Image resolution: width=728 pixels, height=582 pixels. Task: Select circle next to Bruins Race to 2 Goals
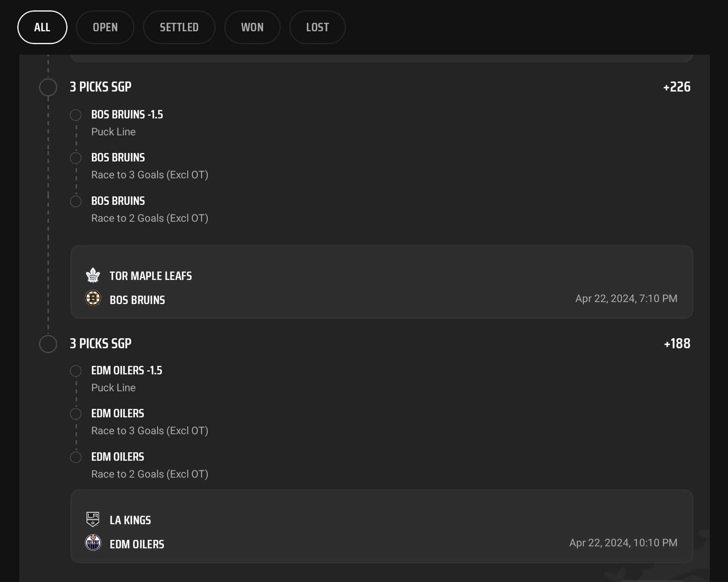coord(76,201)
